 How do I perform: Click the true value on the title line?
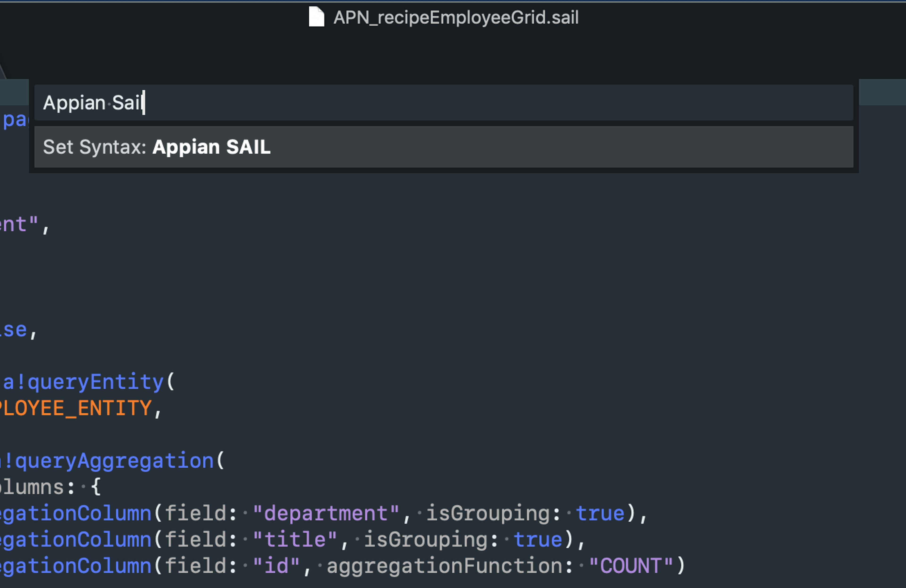pos(538,540)
